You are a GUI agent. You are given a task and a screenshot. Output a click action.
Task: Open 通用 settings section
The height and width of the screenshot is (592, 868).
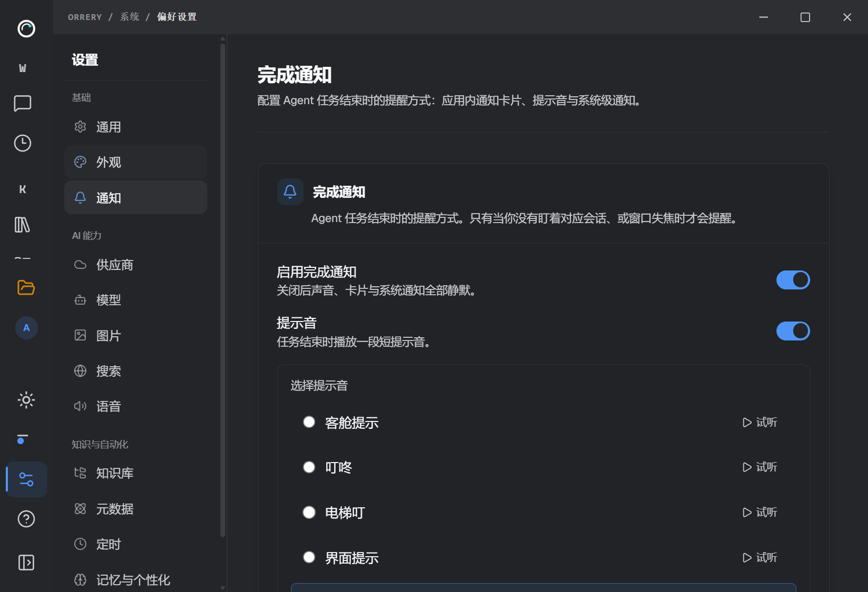(136, 127)
